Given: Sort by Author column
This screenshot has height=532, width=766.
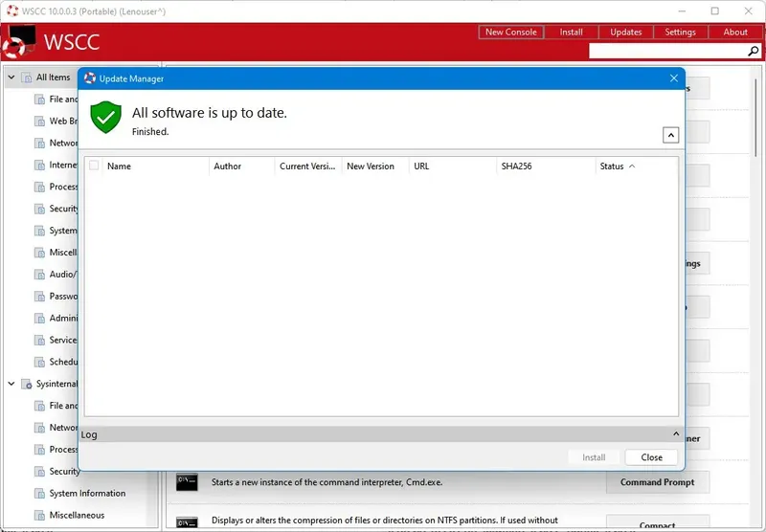Looking at the screenshot, I should tap(242, 166).
